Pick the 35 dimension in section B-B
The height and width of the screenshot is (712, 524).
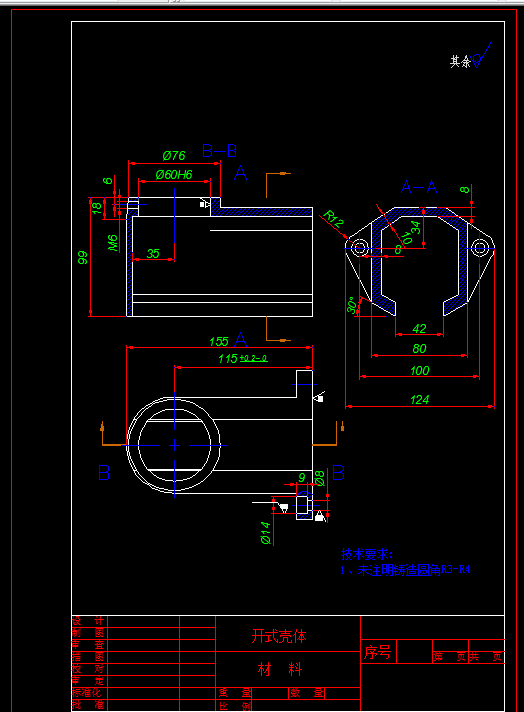coord(153,253)
